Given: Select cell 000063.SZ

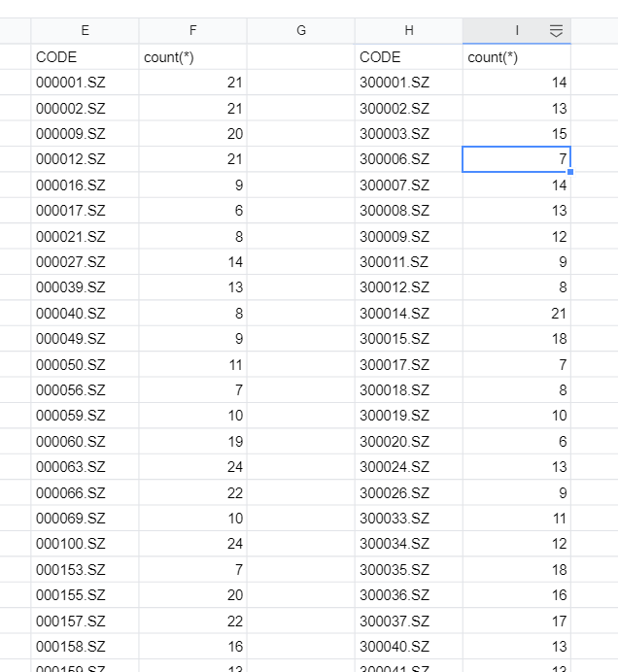Looking at the screenshot, I should (85, 467).
